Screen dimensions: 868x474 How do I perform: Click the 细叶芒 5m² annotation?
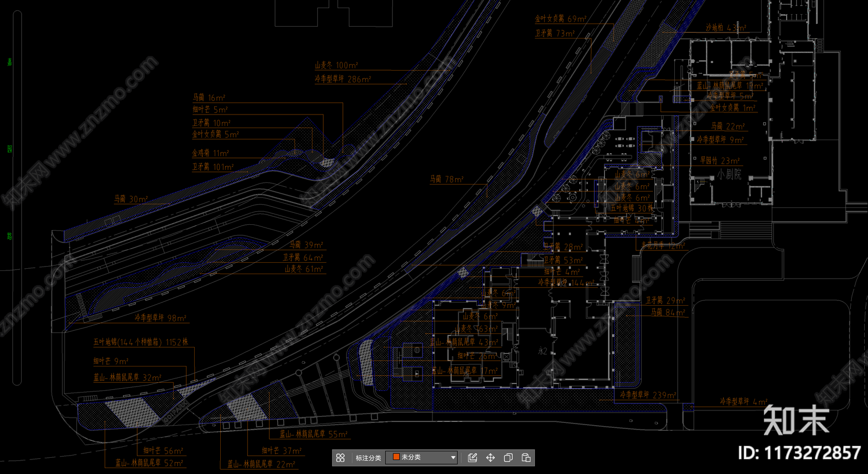pos(210,110)
